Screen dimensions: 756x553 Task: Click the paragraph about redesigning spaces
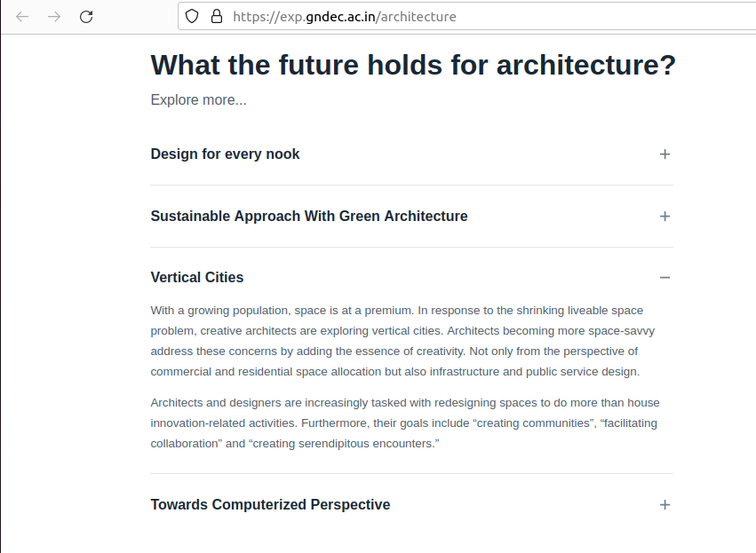click(404, 423)
